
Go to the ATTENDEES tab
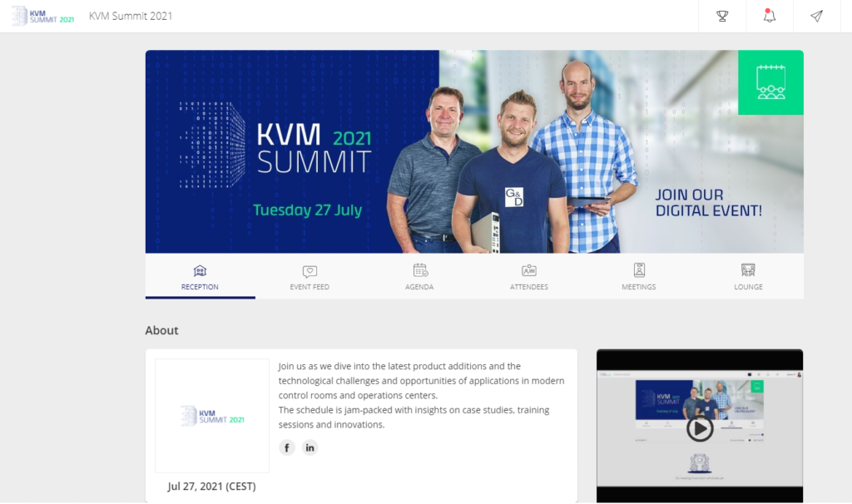pyautogui.click(x=529, y=287)
